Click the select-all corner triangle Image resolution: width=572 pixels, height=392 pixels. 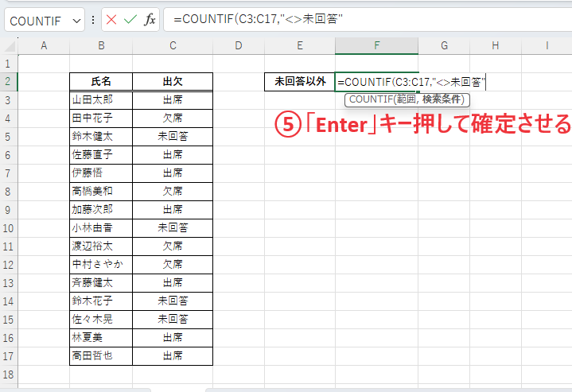pos(9,46)
